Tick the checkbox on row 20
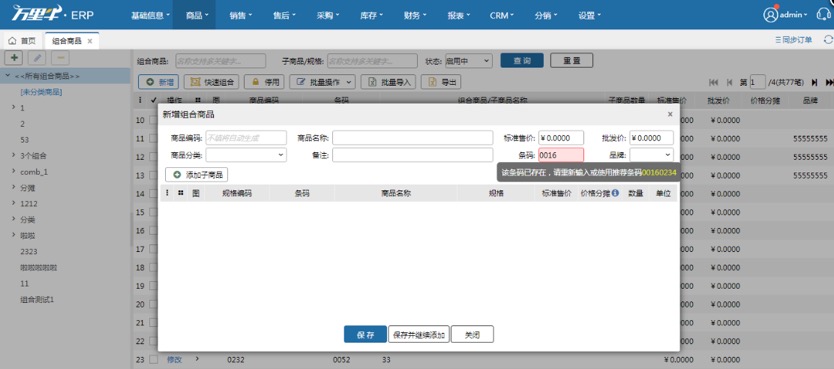 pyautogui.click(x=154, y=305)
